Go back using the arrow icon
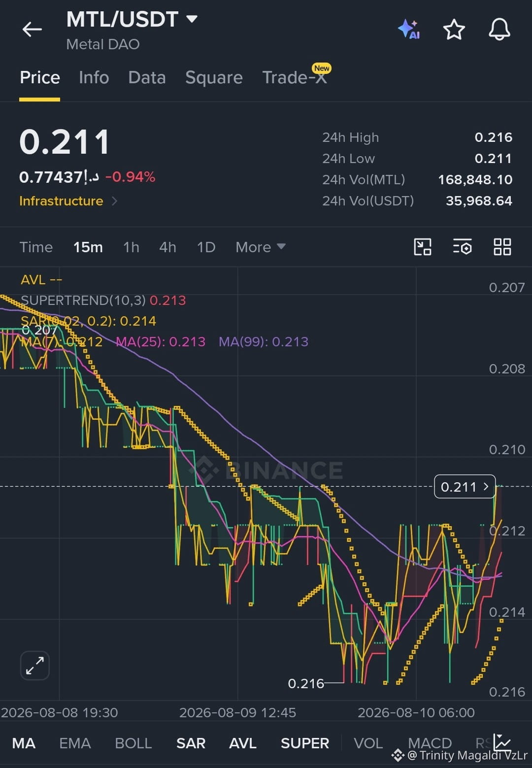Screen dimensions: 532x768 coord(32,30)
